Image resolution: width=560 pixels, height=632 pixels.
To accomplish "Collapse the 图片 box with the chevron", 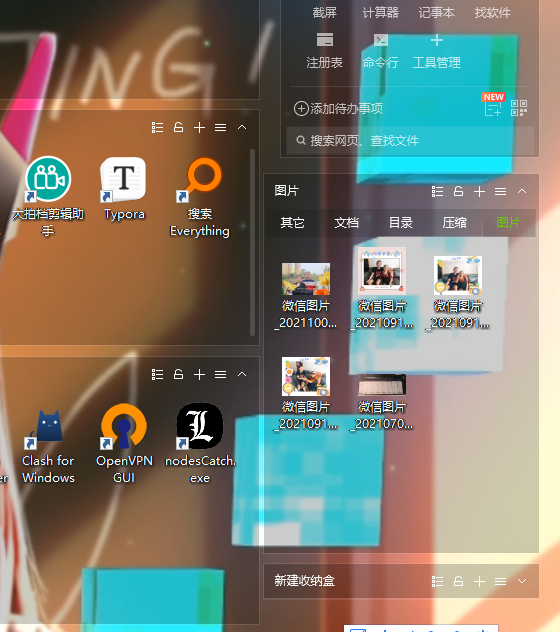I will (522, 191).
